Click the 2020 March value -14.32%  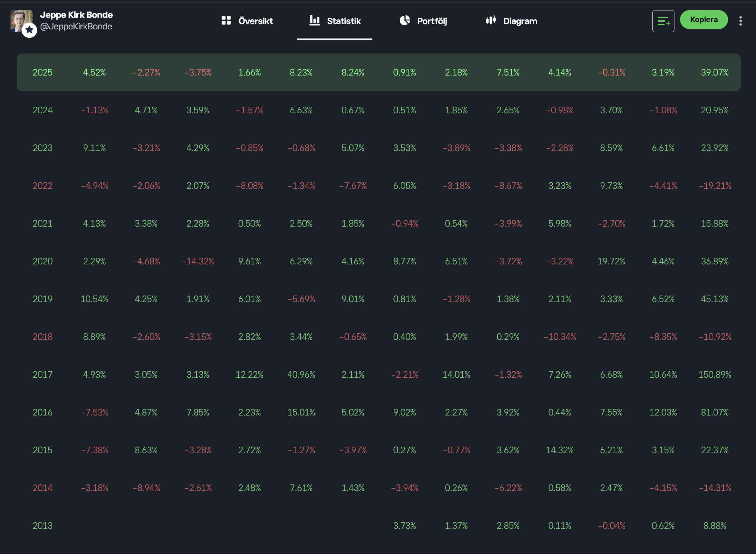pyautogui.click(x=198, y=261)
